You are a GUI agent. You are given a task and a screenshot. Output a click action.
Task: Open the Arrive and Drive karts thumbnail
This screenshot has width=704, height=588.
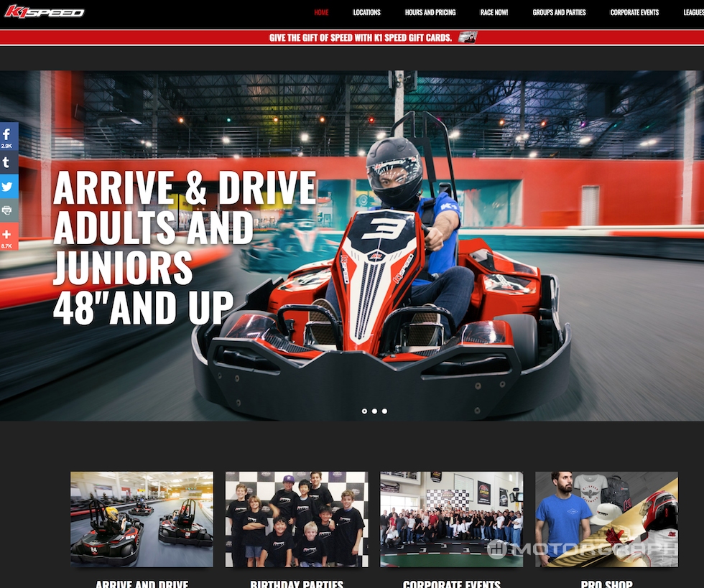pyautogui.click(x=142, y=519)
